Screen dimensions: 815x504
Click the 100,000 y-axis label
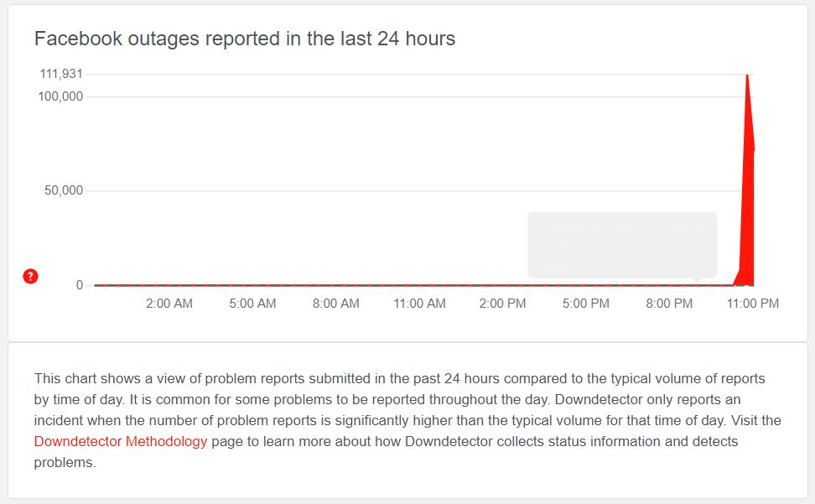pos(61,96)
